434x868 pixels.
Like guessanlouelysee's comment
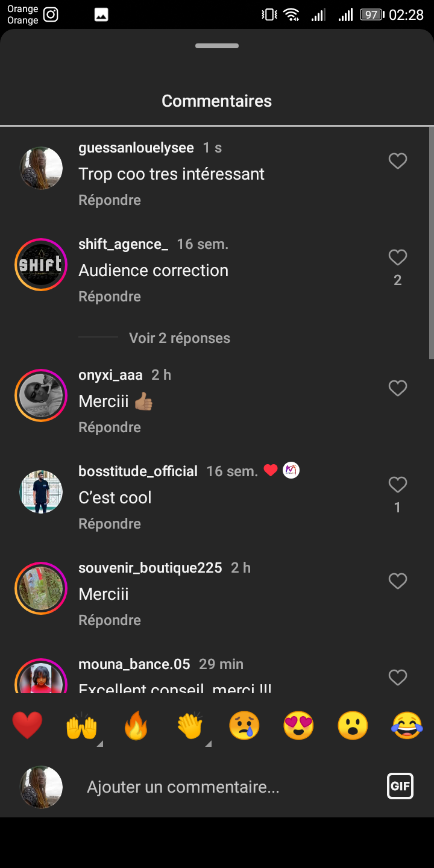click(397, 161)
